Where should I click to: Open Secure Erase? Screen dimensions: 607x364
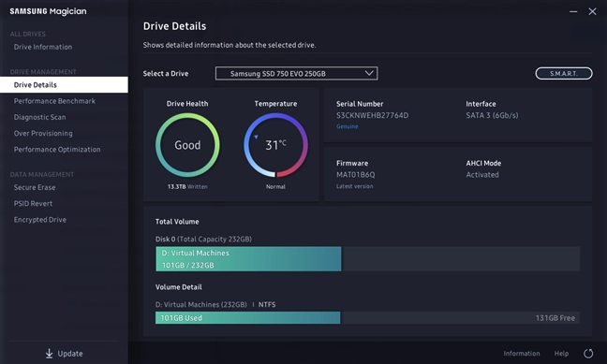[35, 187]
